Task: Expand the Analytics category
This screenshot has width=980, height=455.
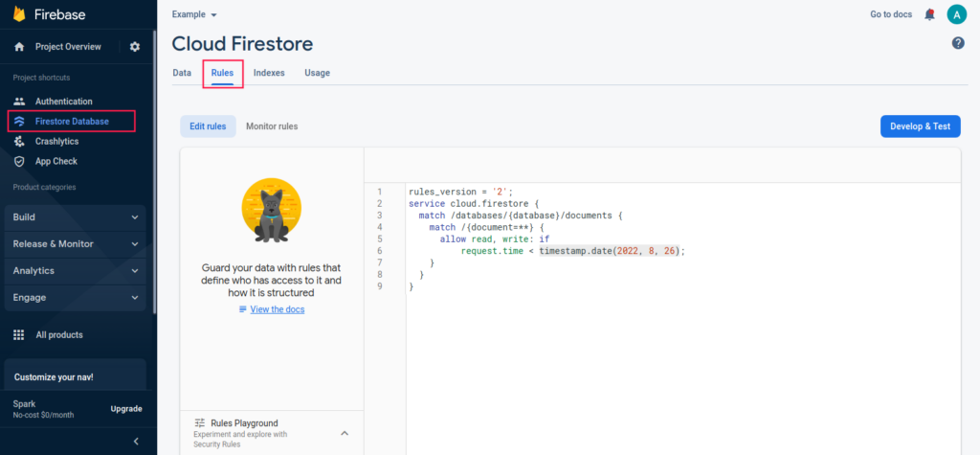Action: point(75,271)
